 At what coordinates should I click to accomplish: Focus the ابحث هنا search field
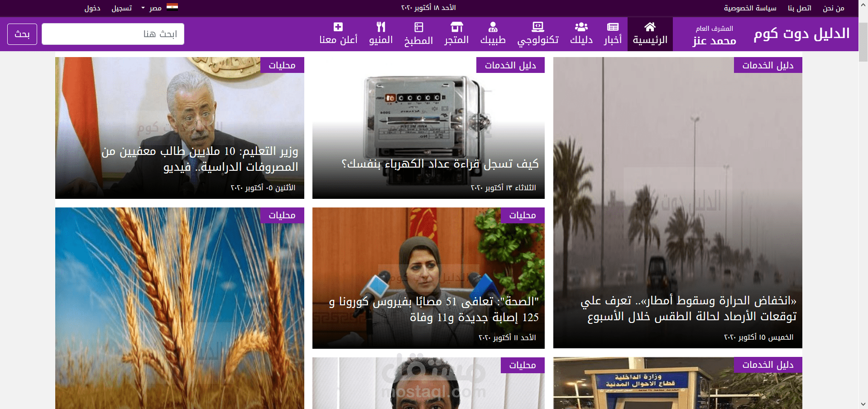click(x=113, y=34)
